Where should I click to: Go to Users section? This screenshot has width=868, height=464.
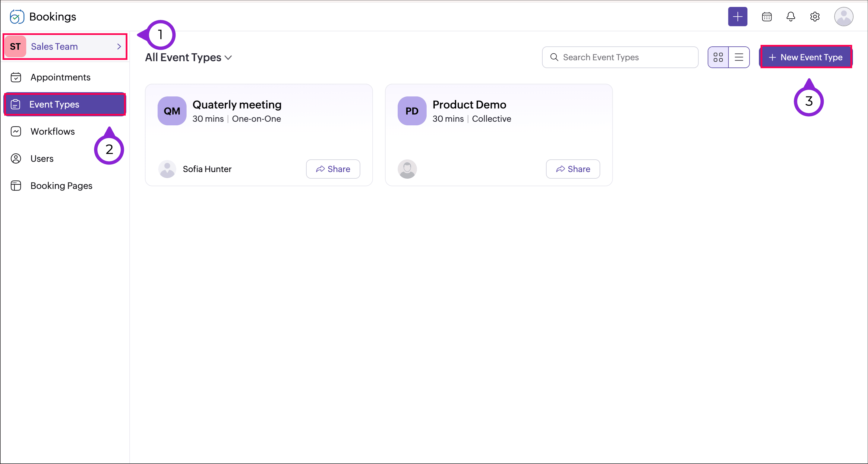pyautogui.click(x=42, y=158)
